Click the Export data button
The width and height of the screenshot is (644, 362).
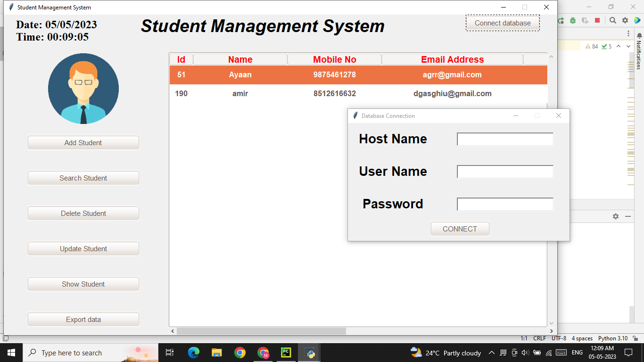click(83, 319)
